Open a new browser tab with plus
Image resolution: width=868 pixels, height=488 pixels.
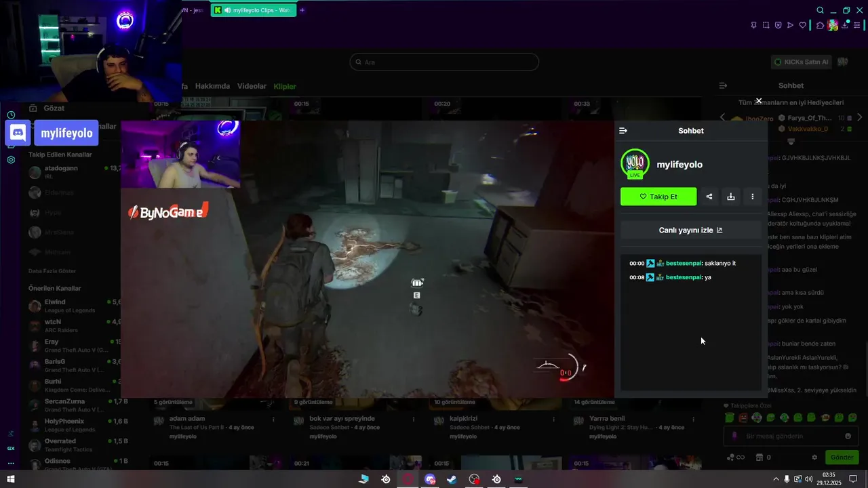(302, 10)
